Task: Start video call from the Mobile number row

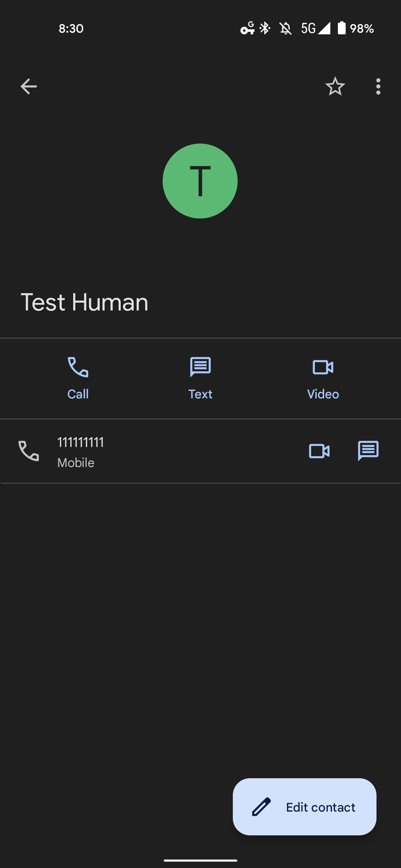Action: (319, 451)
